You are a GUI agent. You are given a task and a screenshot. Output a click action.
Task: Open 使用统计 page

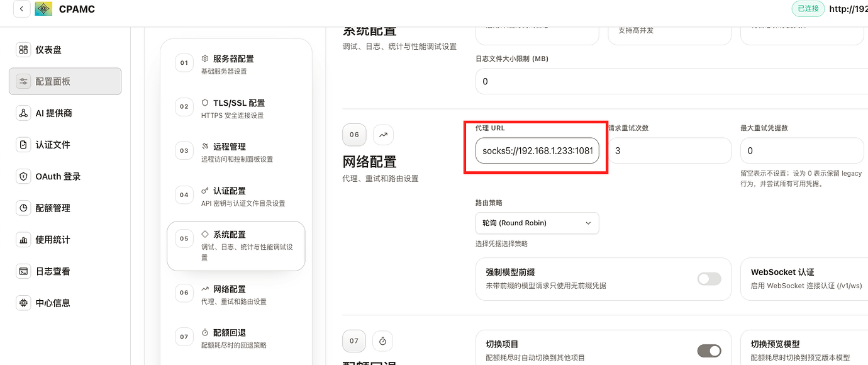click(x=65, y=240)
